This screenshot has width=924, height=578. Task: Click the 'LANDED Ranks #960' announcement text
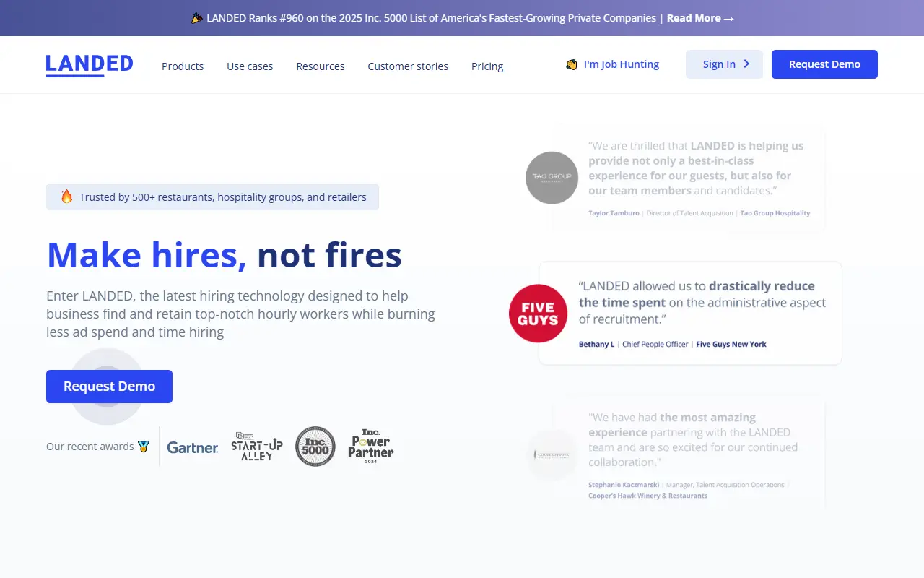[432, 18]
